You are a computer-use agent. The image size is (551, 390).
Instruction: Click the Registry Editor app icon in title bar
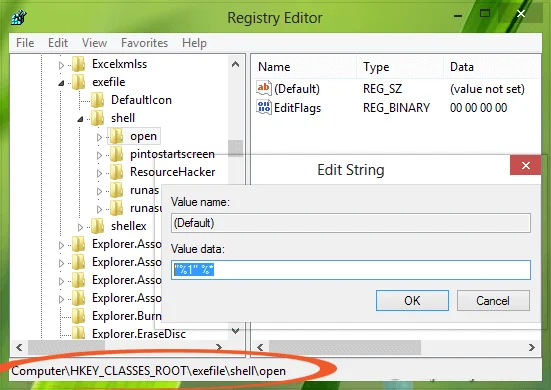19,18
